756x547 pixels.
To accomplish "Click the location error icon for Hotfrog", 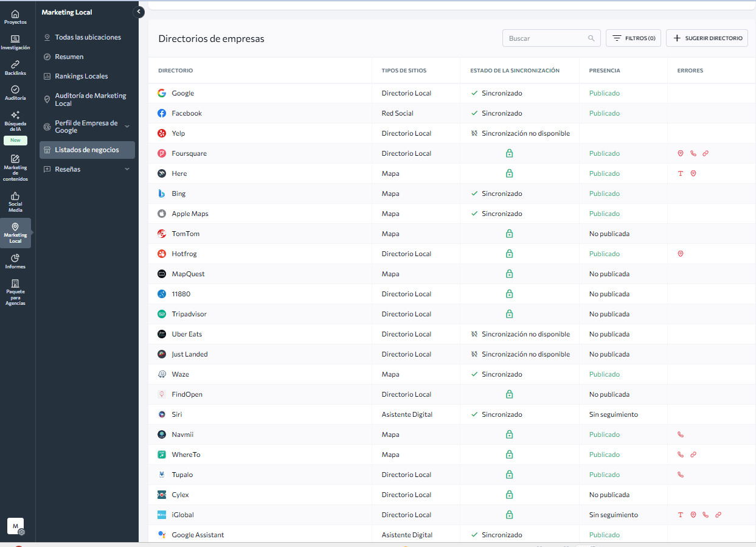I will click(x=681, y=254).
